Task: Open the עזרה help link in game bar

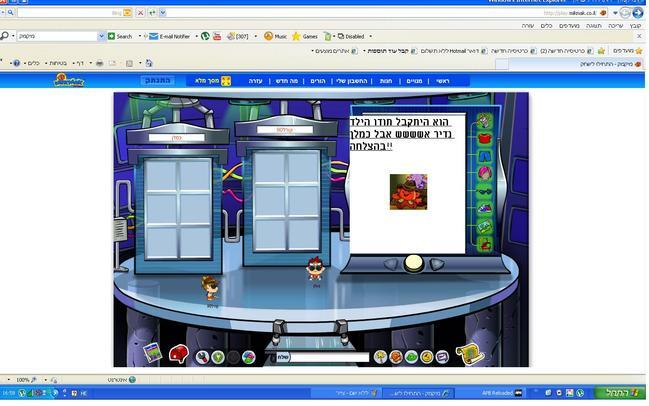Action: tap(255, 81)
